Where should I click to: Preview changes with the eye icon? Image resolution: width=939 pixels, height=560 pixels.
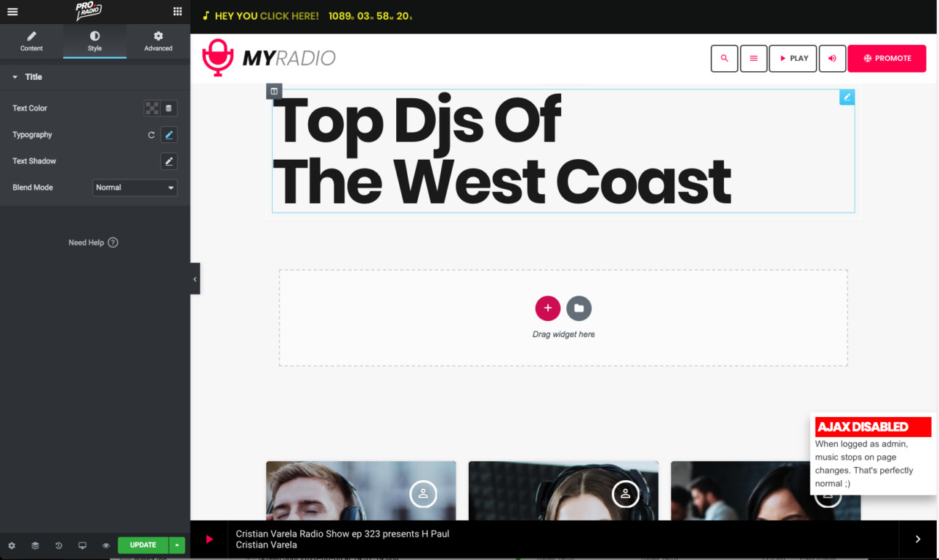pyautogui.click(x=106, y=545)
